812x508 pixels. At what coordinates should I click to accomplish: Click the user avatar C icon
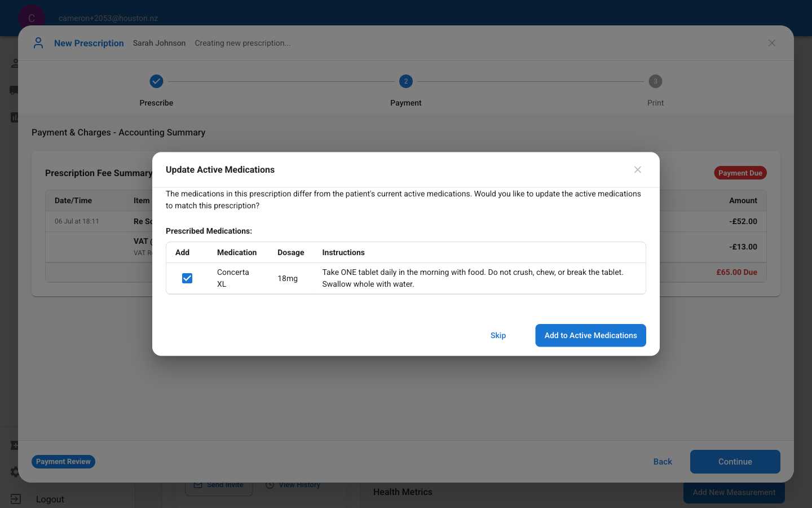pyautogui.click(x=32, y=18)
